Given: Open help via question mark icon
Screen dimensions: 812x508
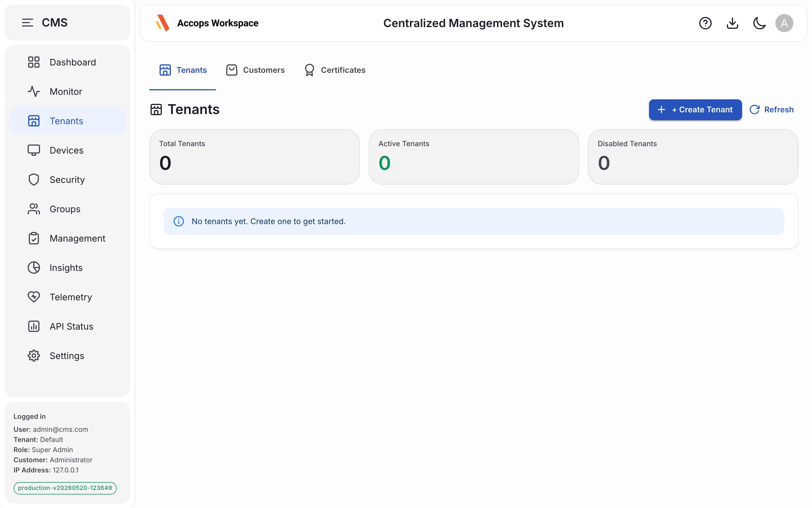Looking at the screenshot, I should [705, 23].
